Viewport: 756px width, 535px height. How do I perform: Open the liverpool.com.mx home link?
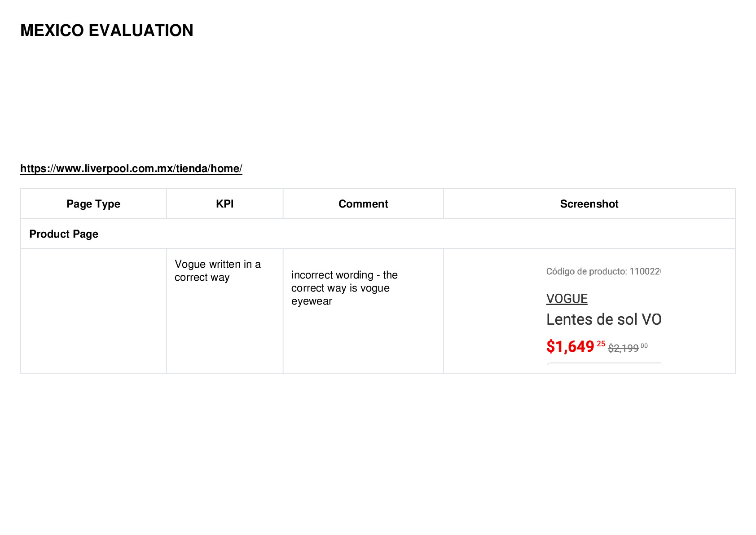pyautogui.click(x=131, y=168)
